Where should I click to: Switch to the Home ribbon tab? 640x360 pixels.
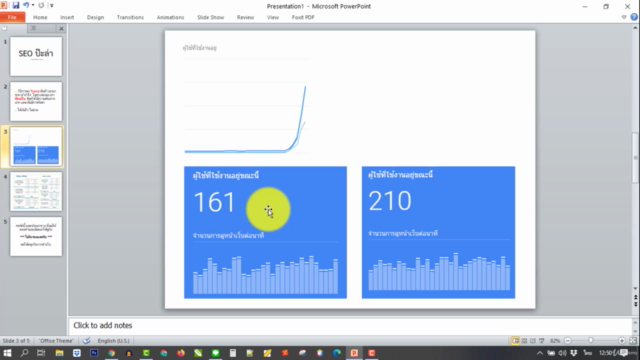tap(40, 17)
